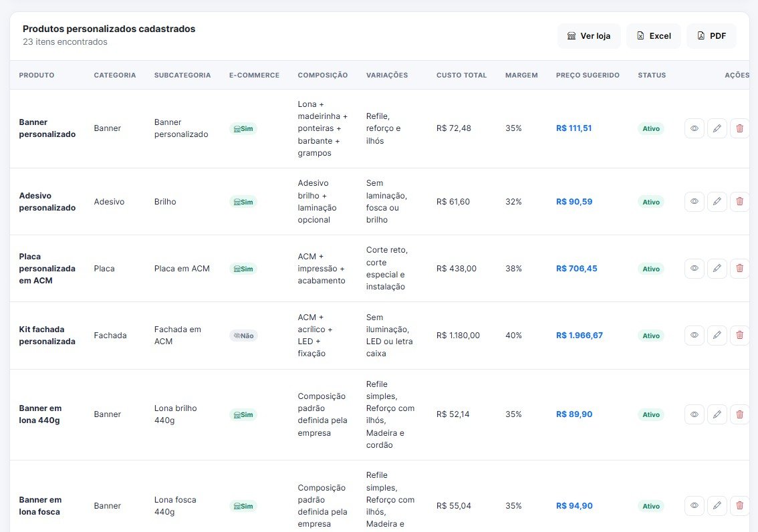758x532 pixels.
Task: Click total cost R$ 1.180,00
Action: coord(459,336)
